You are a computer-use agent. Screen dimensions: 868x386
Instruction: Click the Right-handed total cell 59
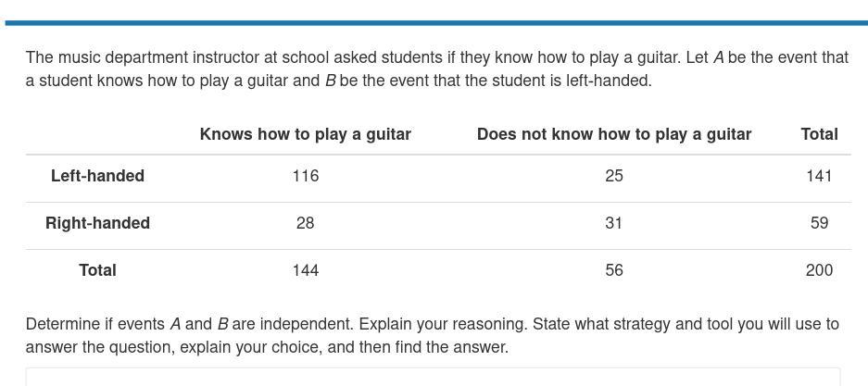click(x=819, y=223)
